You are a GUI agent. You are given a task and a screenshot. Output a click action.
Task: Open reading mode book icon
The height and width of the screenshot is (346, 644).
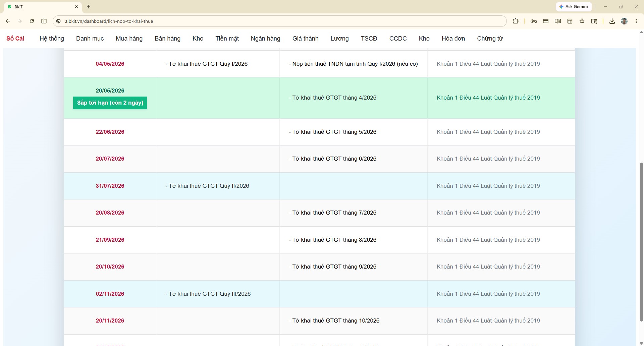(558, 21)
